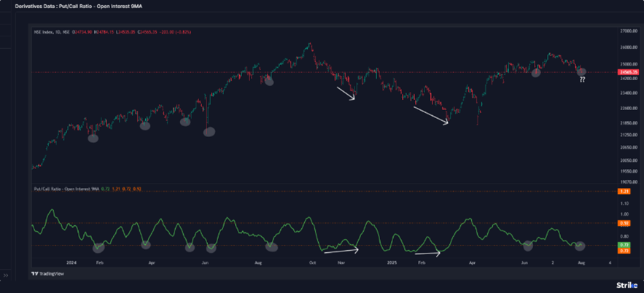The width and height of the screenshot is (644, 293).
Task: Click the green 0.72 value label
Action: (624, 246)
